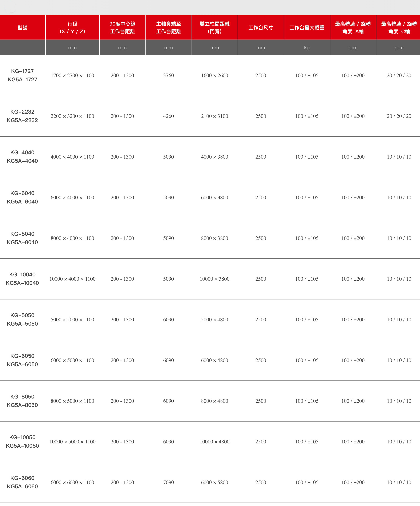Select the KG5A-8040 model name
The image size is (420, 506).
22,242
